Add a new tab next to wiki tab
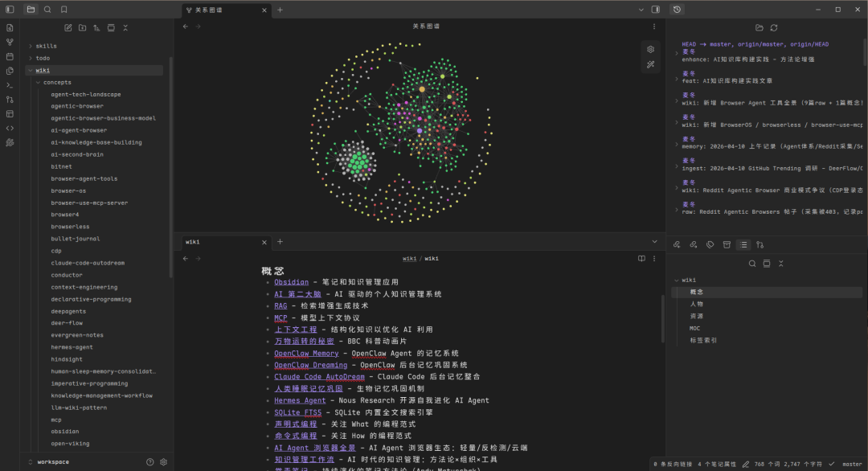 280,241
